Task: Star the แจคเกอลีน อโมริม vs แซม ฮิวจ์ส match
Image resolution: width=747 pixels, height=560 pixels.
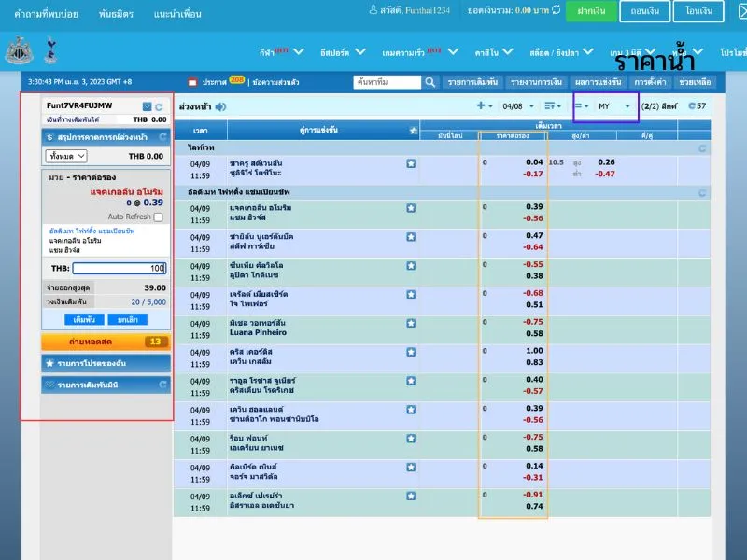Action: 411,208
